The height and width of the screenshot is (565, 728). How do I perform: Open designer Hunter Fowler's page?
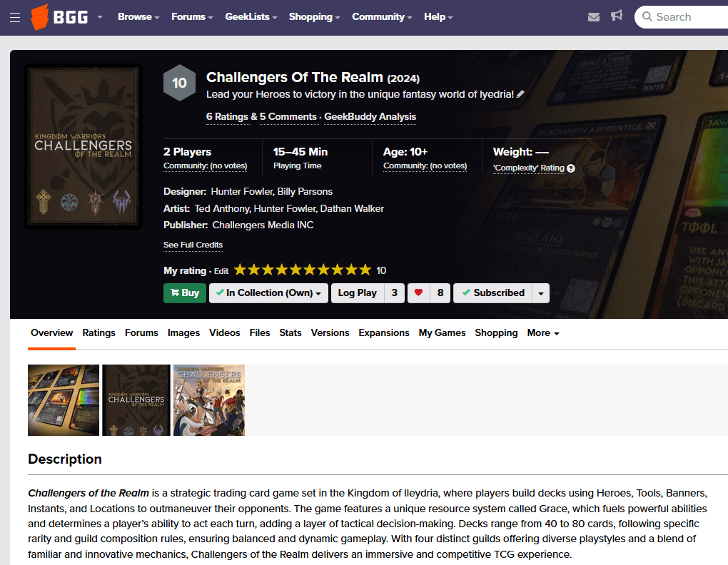coord(241,192)
